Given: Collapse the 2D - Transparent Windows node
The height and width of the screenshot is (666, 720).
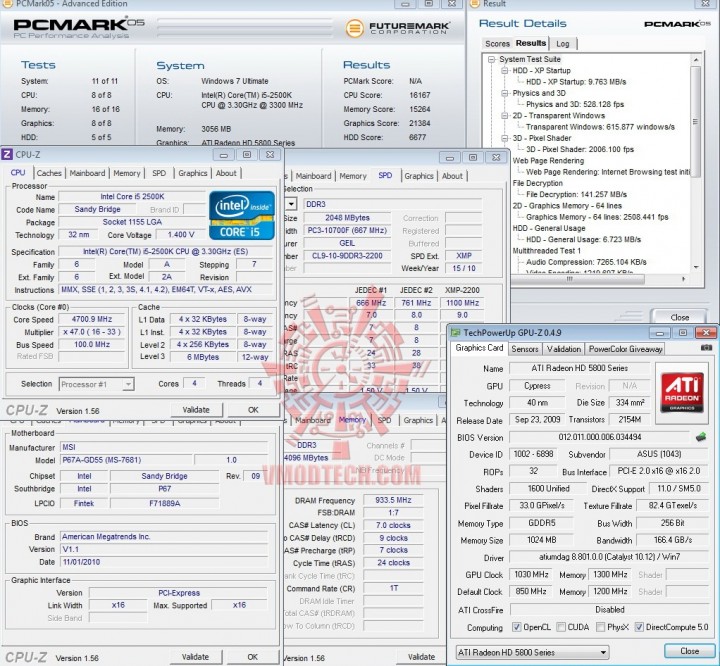Looking at the screenshot, I should 505,115.
